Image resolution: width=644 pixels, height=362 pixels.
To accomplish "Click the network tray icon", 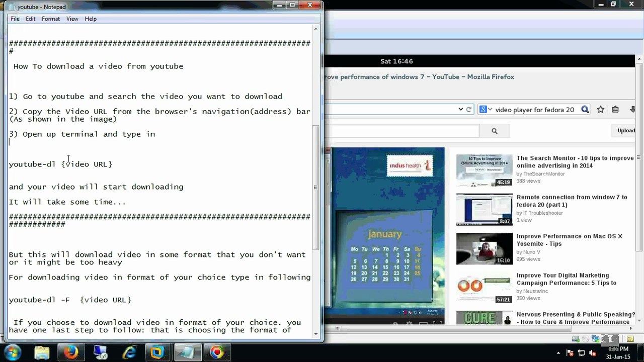I will (x=581, y=353).
